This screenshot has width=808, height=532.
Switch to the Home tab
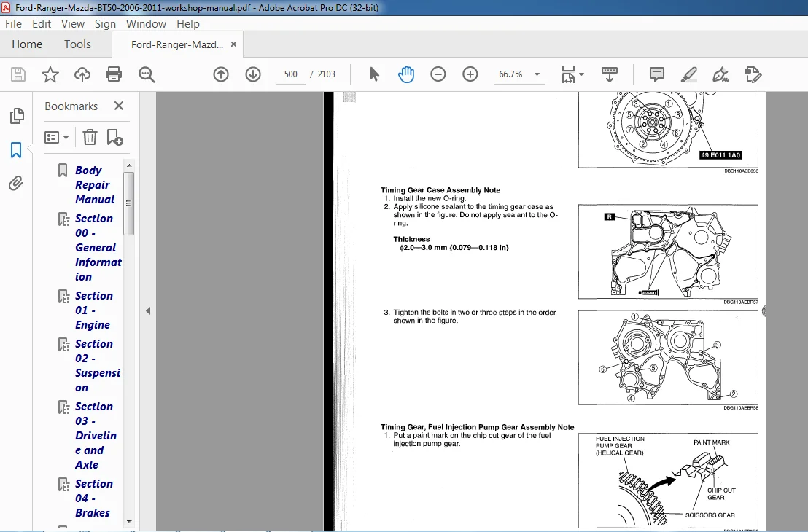click(x=27, y=44)
